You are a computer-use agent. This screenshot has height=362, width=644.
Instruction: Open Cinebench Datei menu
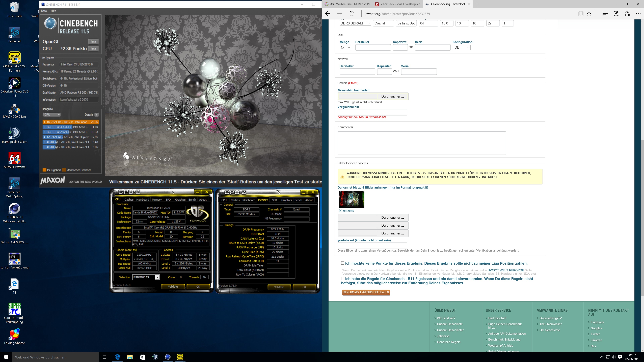(x=44, y=11)
